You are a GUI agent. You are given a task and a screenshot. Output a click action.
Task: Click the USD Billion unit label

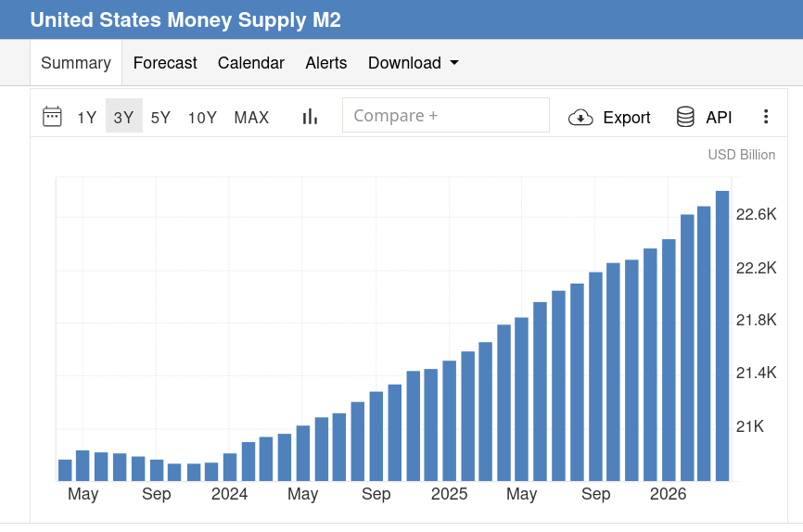[742, 155]
